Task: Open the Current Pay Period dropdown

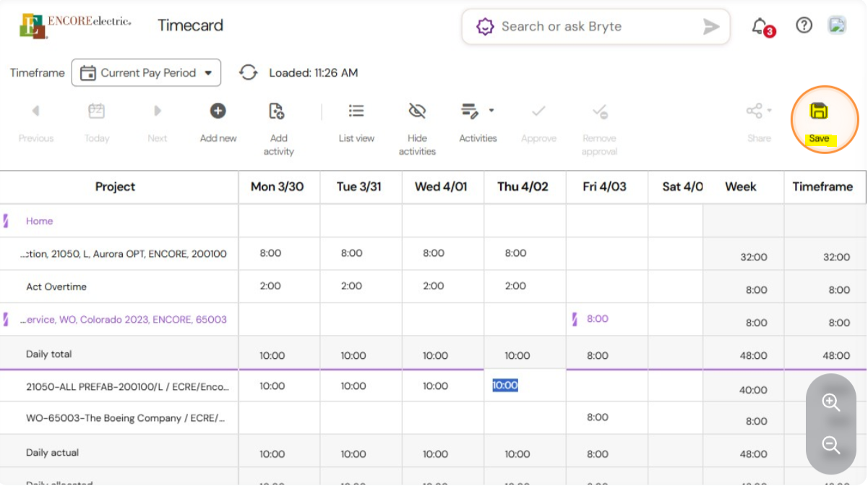Action: coord(146,72)
